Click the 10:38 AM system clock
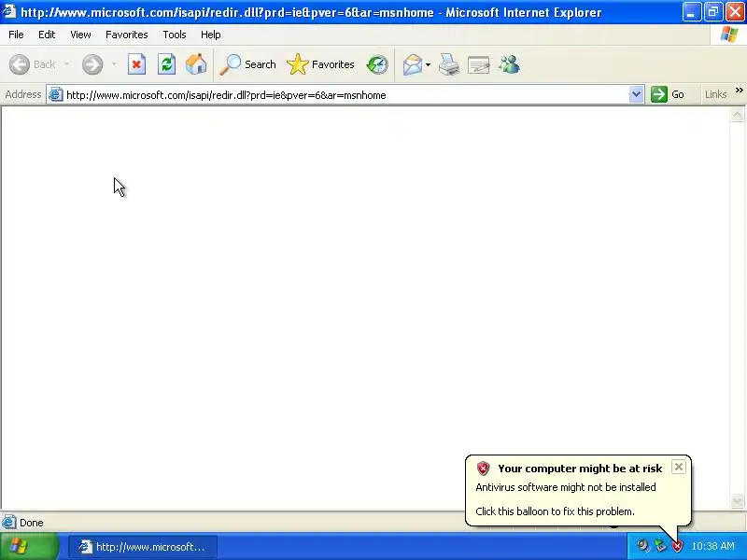This screenshot has width=747, height=560. pyautogui.click(x=712, y=546)
